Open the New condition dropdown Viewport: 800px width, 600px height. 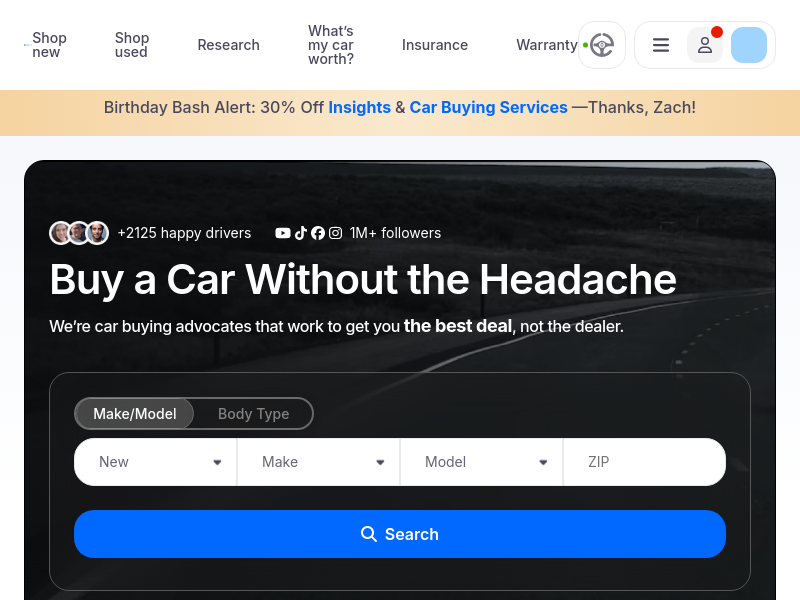coord(156,462)
